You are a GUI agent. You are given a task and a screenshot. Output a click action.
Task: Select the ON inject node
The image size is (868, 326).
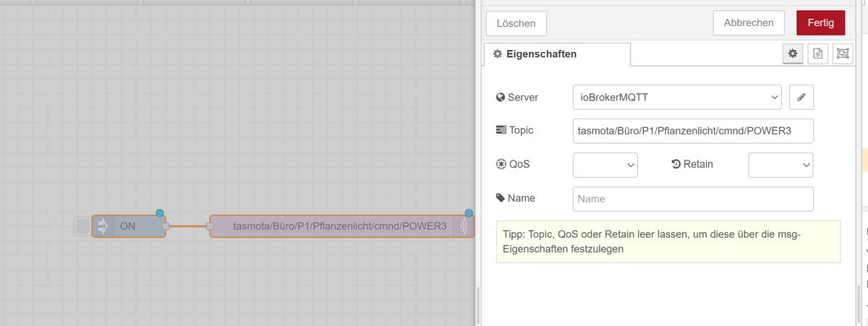(129, 226)
